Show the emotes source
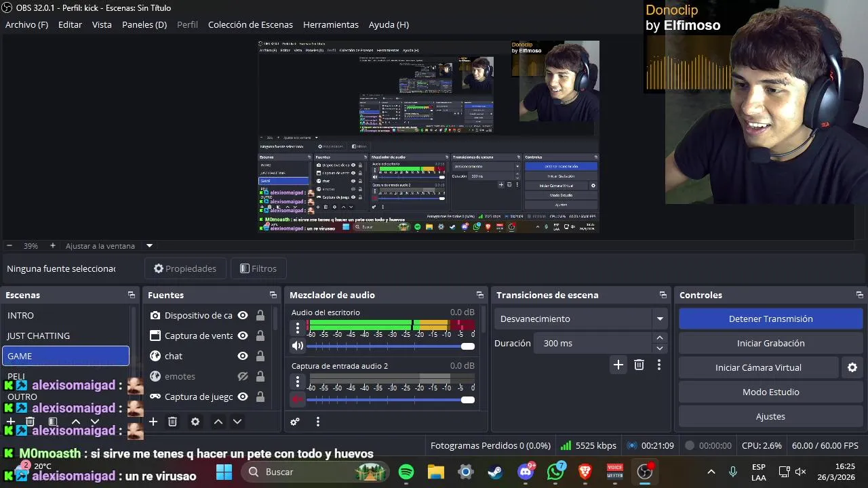 pos(242,376)
